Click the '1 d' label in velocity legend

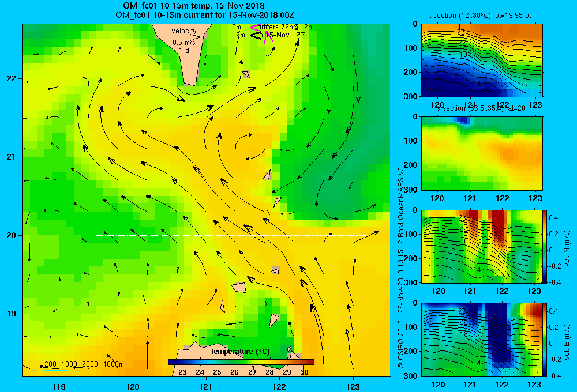pyautogui.click(x=184, y=50)
